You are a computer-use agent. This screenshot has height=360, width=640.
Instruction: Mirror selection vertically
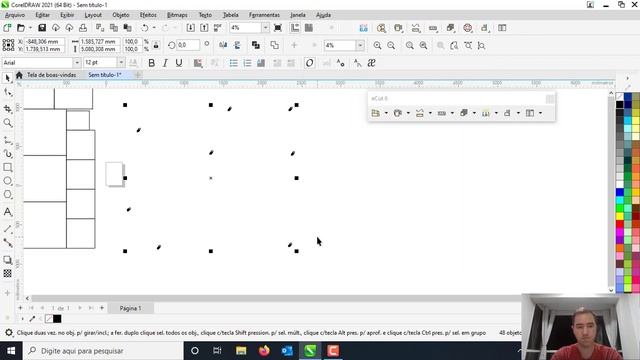coord(237,45)
